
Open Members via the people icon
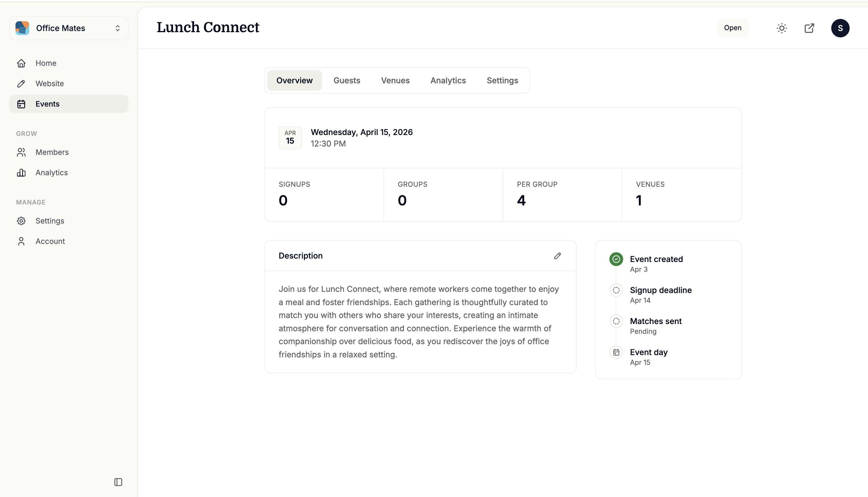[x=21, y=152]
